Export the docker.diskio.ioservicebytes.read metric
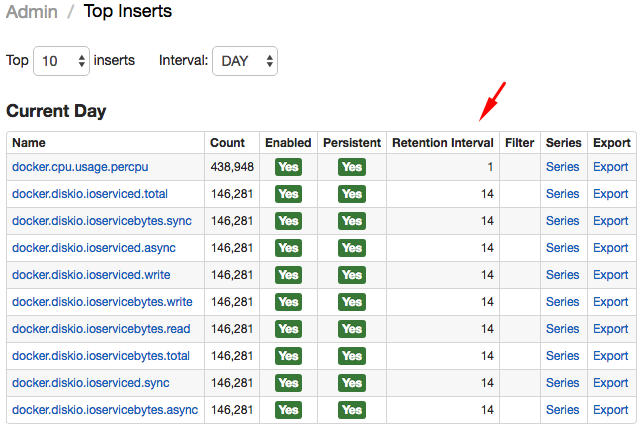642x429 pixels. (x=611, y=329)
